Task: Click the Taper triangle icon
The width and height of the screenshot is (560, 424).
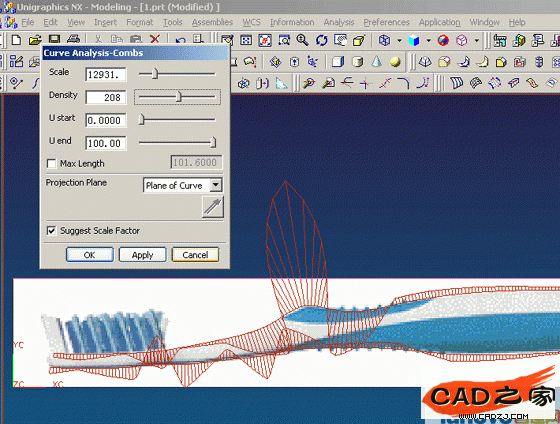Action: [x=282, y=84]
